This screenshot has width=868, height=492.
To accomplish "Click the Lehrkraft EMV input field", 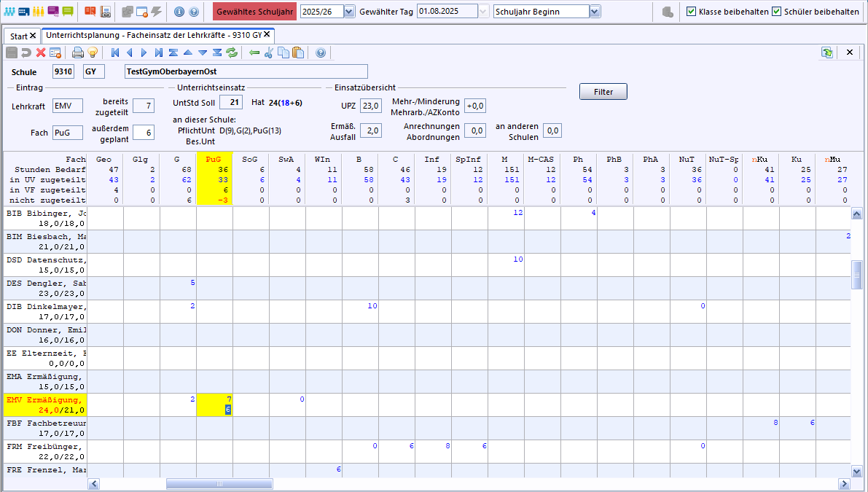I will (68, 106).
